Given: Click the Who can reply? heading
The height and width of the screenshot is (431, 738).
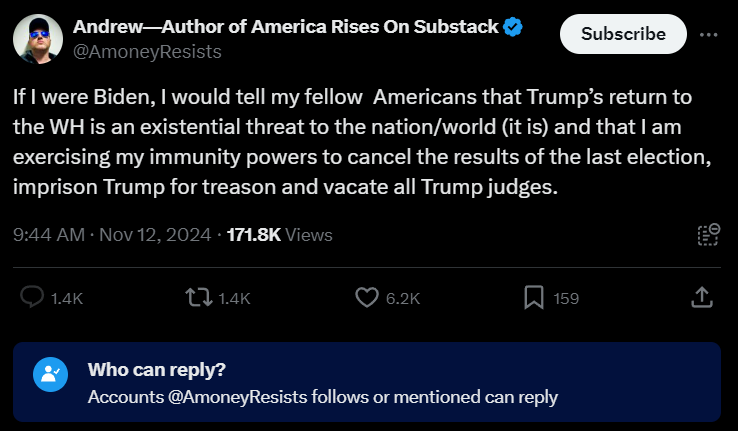Looking at the screenshot, I should point(157,370).
